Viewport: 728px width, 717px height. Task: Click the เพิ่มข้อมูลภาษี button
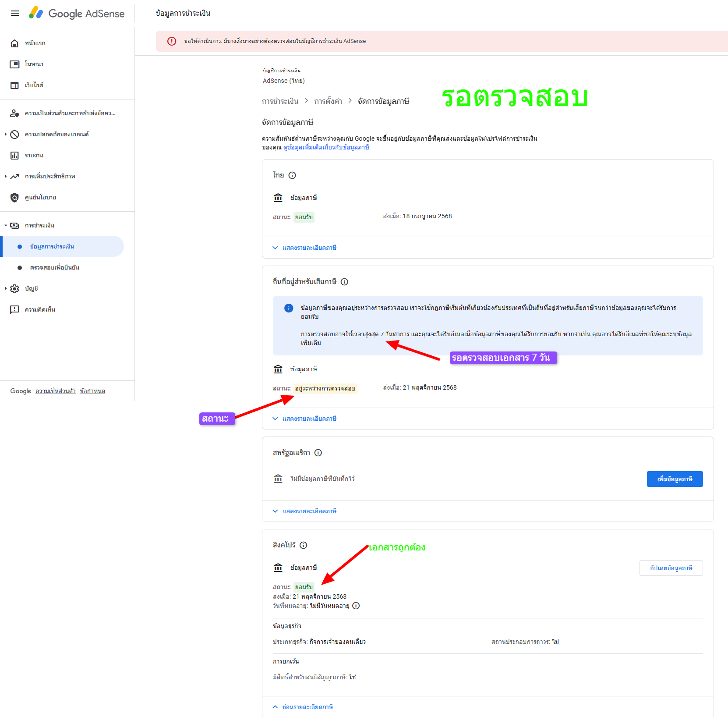tap(675, 479)
